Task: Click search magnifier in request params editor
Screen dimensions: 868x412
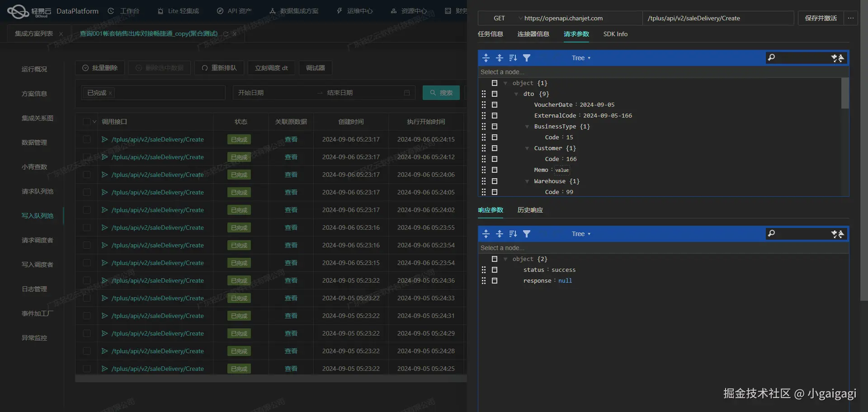Action: pos(772,57)
